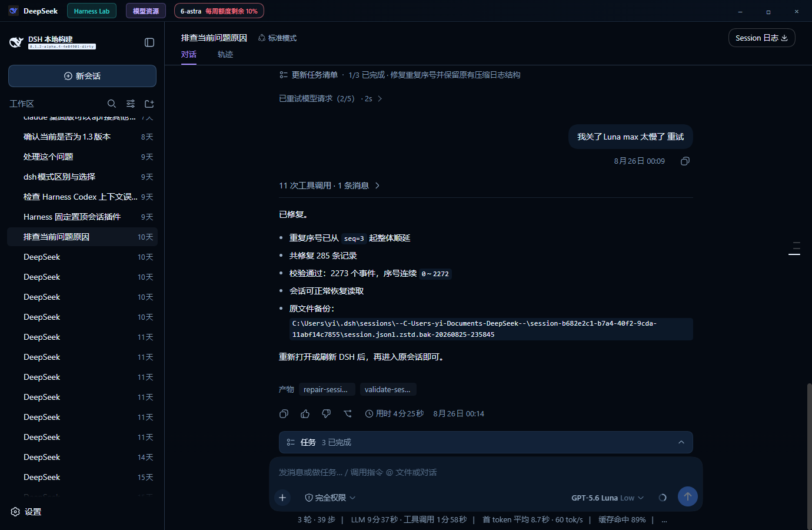Viewport: 812px width, 530px height.
Task: Select conversation 排查当前问题原因
Action: [x=82, y=237]
